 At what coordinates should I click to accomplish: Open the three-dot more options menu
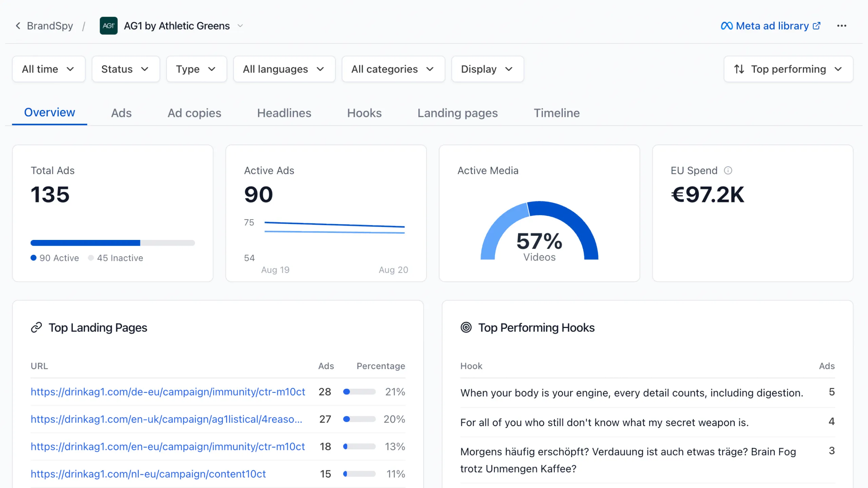point(842,26)
